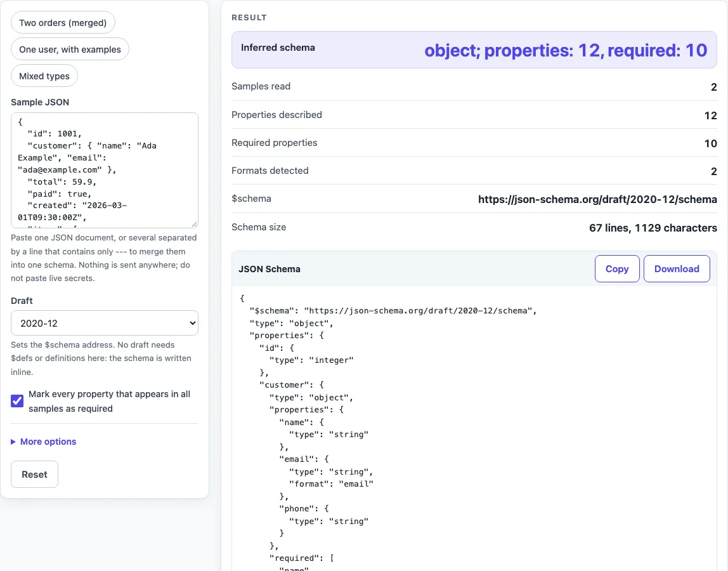Download the generated JSON Schema
This screenshot has height=571, width=728.
tap(677, 268)
